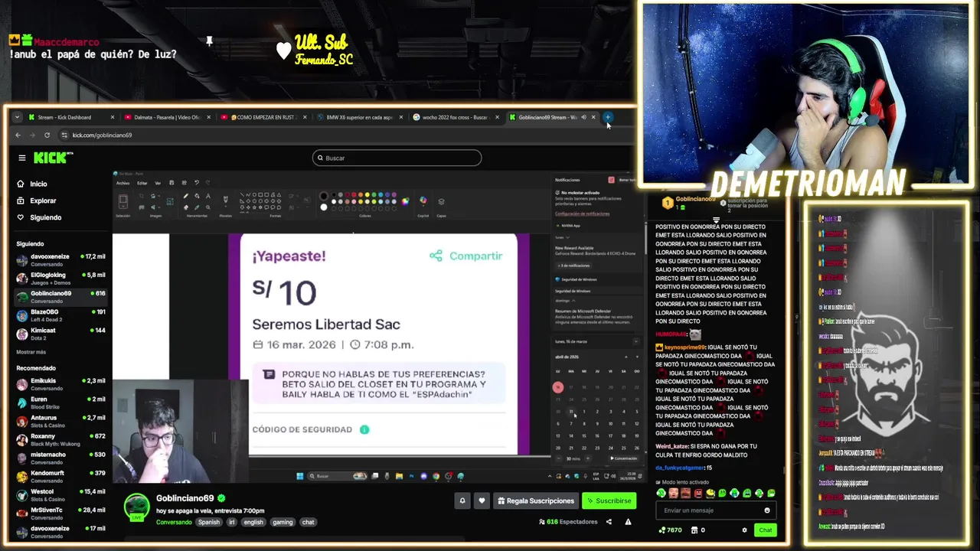Screen dimensions: 980x551
Task: Click Windows Start button in streamed taskbar
Action: coord(300,476)
